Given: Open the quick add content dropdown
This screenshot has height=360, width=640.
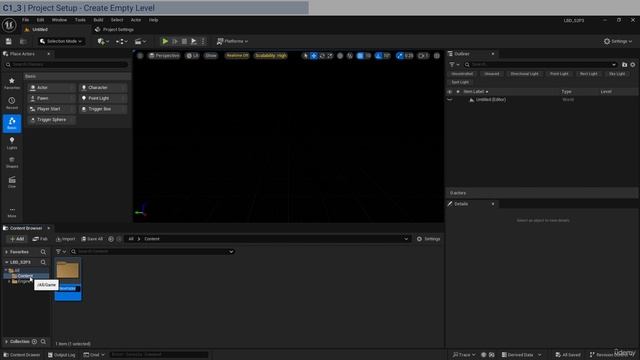Looking at the screenshot, I should tap(103, 41).
